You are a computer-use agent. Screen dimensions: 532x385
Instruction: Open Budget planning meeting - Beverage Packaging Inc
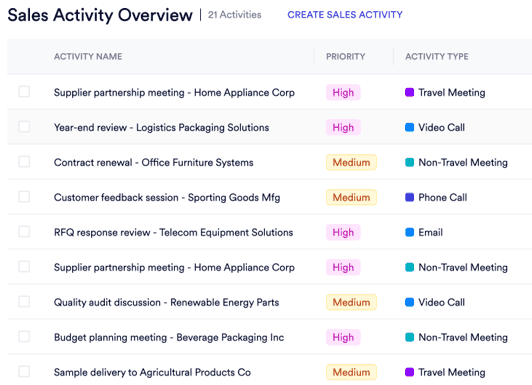169,337
